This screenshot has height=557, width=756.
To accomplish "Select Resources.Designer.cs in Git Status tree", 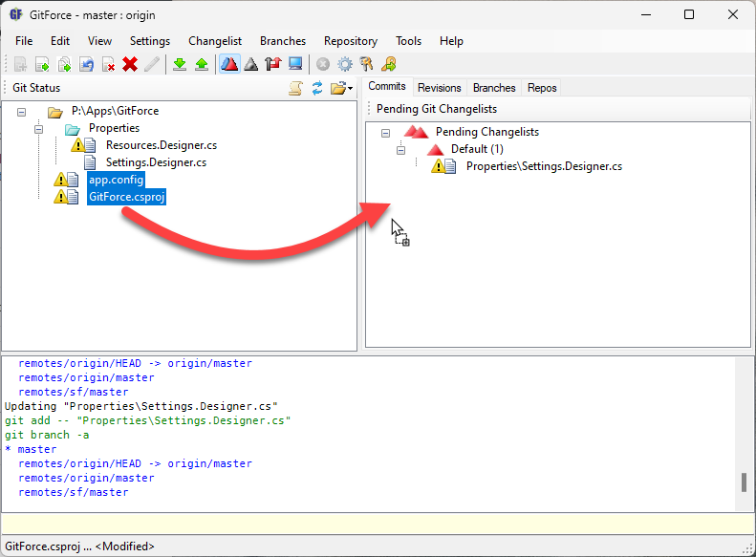I will click(162, 145).
